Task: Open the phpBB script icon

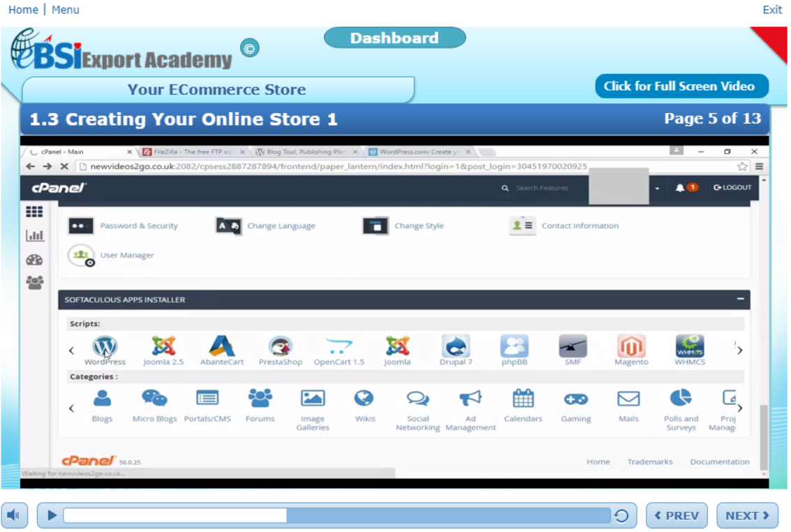Action: tap(514, 350)
